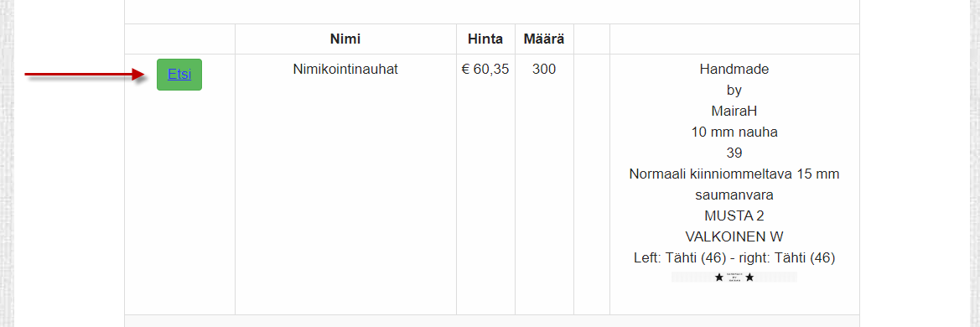Click the Handmade text line
980x327 pixels.
point(734,70)
